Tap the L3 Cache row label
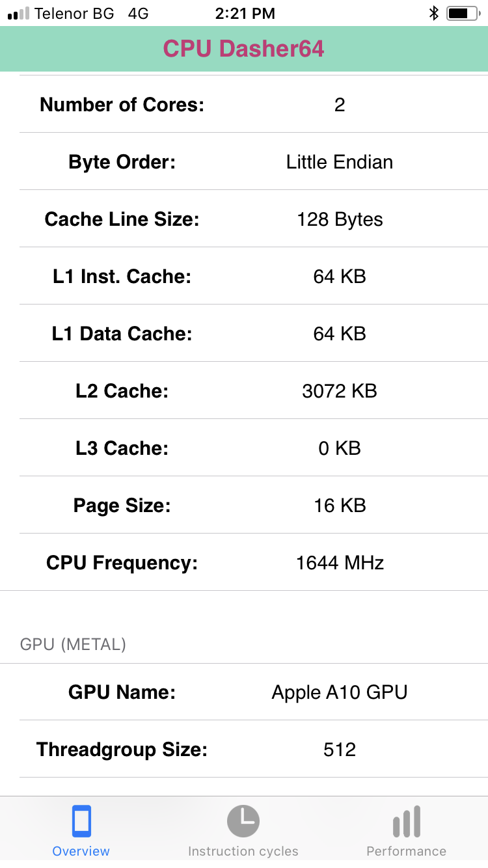Image resolution: width=488 pixels, height=868 pixels. pos(122,448)
